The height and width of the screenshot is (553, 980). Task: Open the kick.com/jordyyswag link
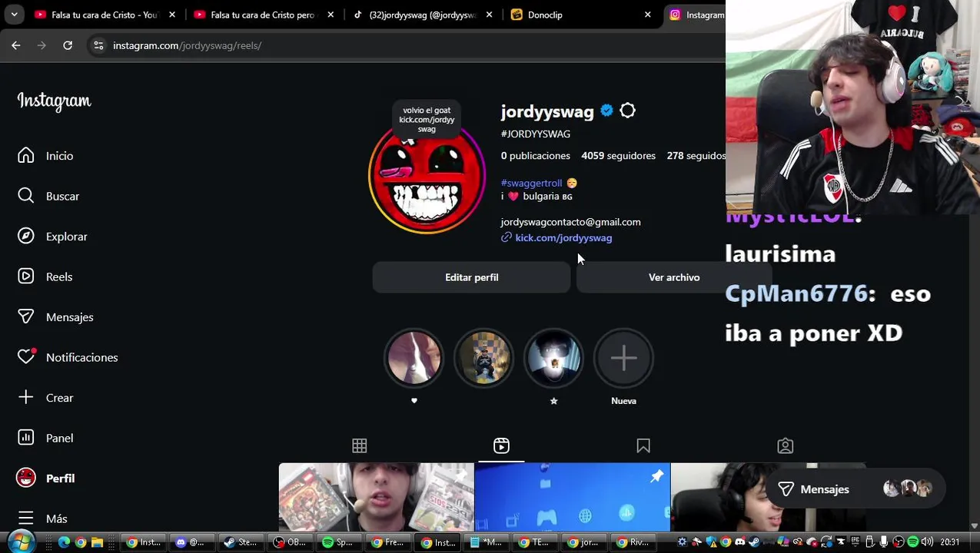(x=563, y=238)
